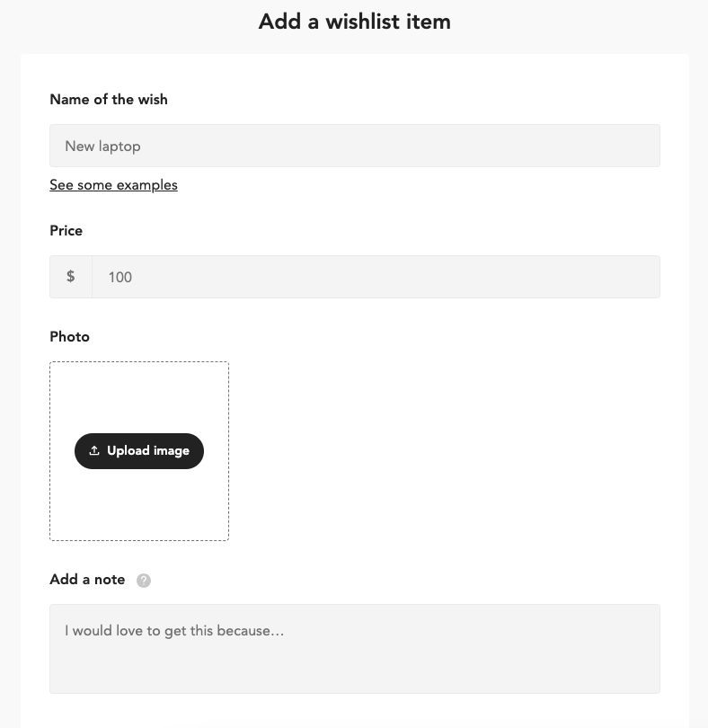
Task: Click the empty top area of the dashed photo drop zone
Action: [139, 395]
